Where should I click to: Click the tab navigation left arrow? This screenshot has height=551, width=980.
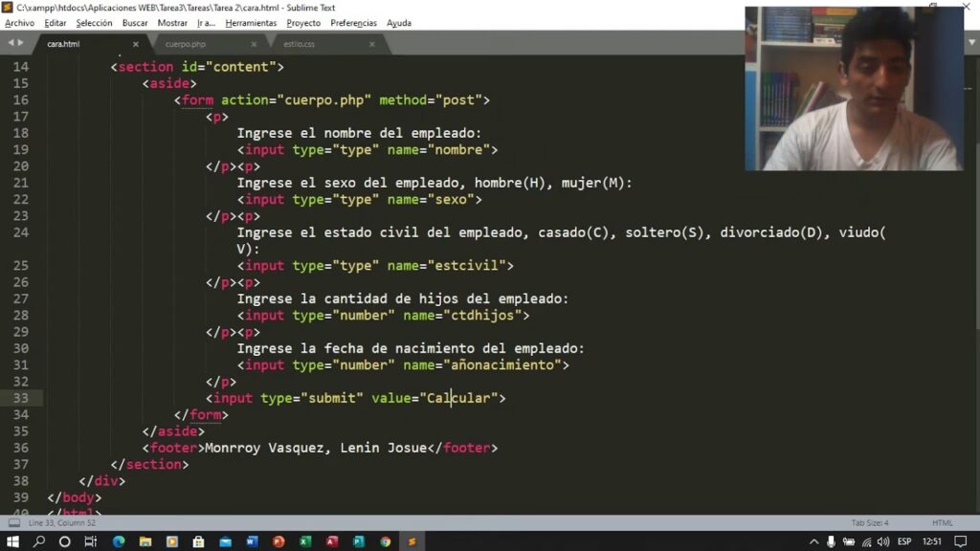click(11, 43)
